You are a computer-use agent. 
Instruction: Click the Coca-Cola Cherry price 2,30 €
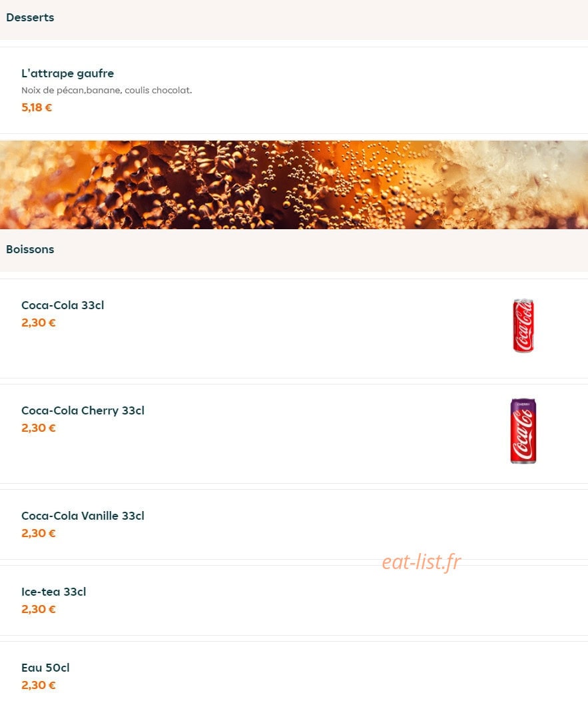(39, 428)
